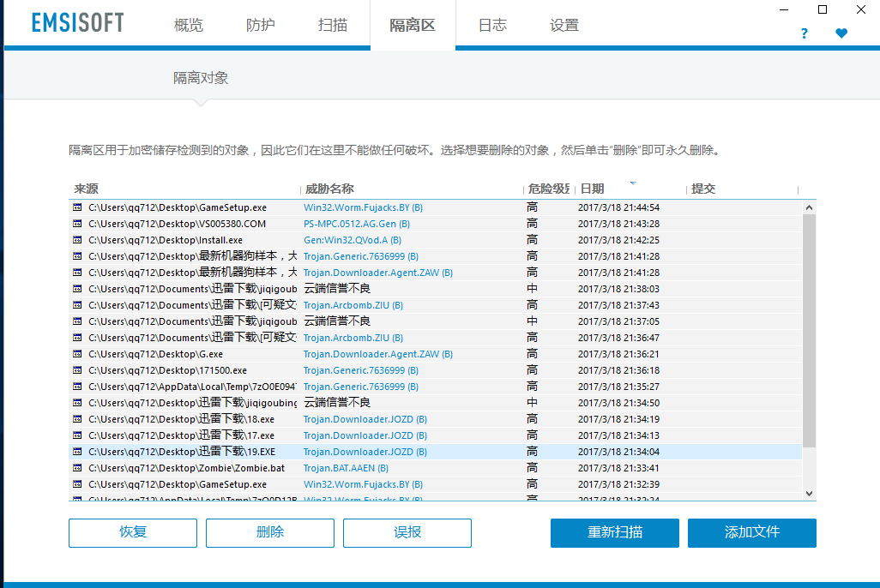Select the 7zO0E094 Temp file row
The height and width of the screenshot is (588, 880).
pyautogui.click(x=436, y=387)
